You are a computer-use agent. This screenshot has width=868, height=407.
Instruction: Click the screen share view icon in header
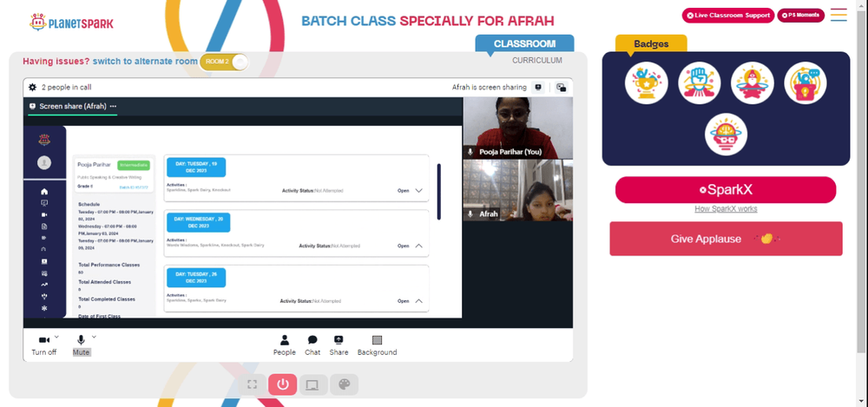point(537,87)
